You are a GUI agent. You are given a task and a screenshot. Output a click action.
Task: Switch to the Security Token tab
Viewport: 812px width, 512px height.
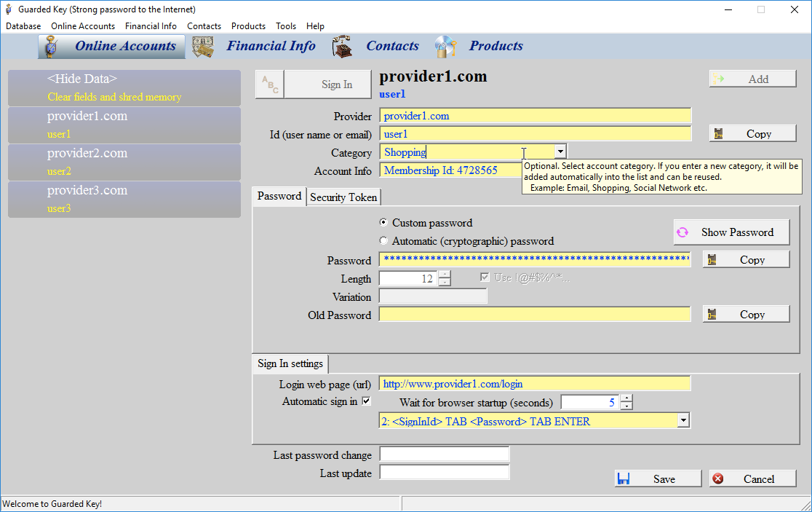coord(343,197)
